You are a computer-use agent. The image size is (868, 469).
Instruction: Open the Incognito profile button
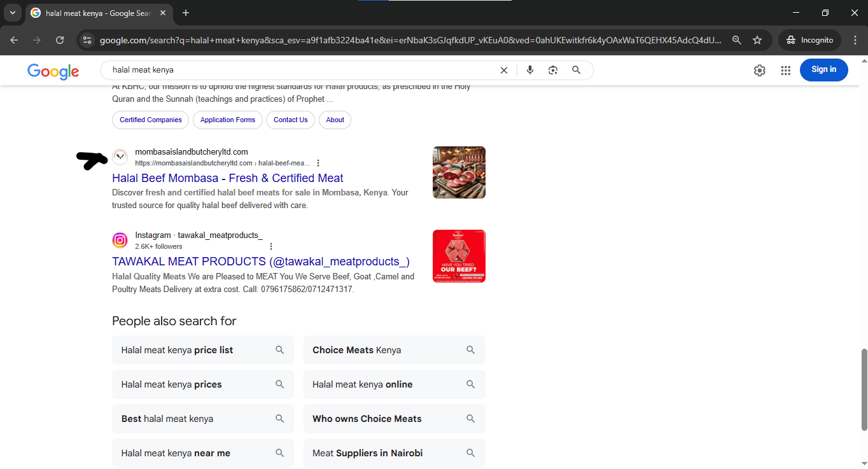pos(809,39)
